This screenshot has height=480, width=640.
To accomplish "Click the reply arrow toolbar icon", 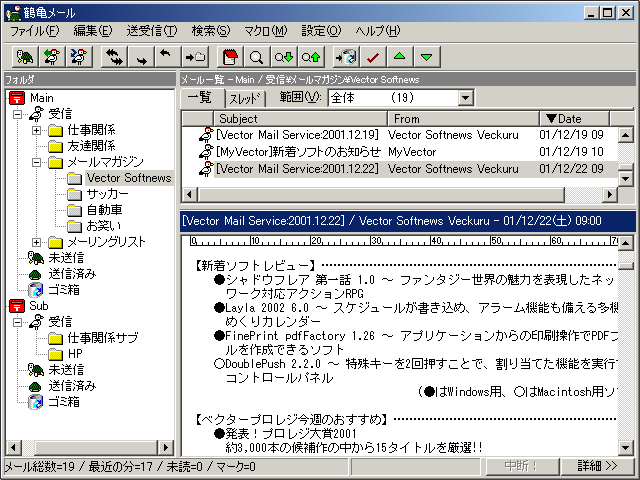I will (x=167, y=57).
